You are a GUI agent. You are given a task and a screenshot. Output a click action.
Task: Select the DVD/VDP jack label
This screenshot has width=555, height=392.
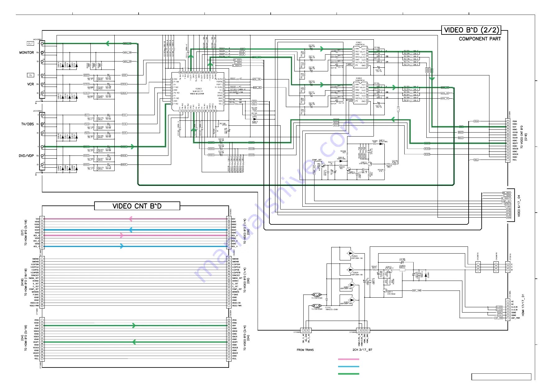click(x=26, y=156)
